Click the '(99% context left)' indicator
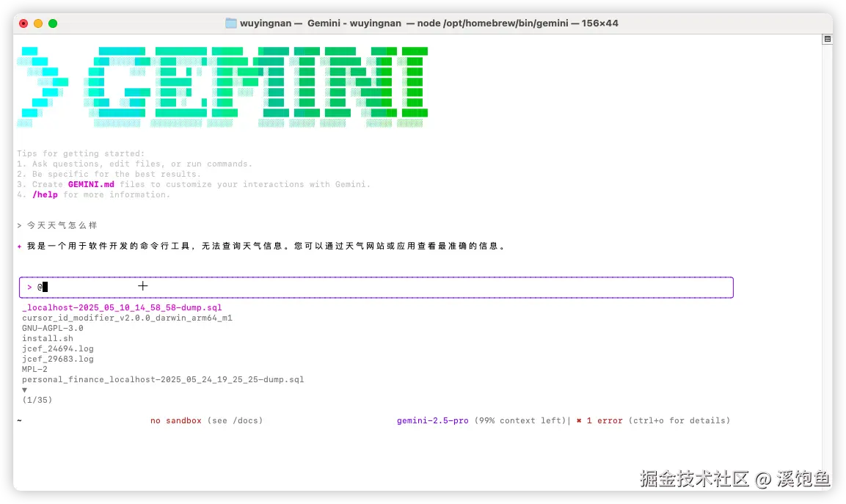Screen dimensions: 846x504 tap(520, 420)
